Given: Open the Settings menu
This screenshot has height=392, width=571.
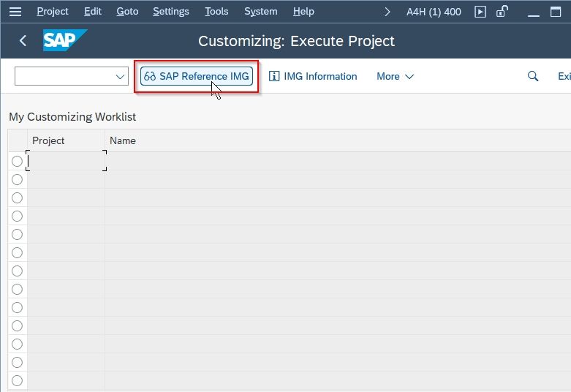Looking at the screenshot, I should (171, 12).
